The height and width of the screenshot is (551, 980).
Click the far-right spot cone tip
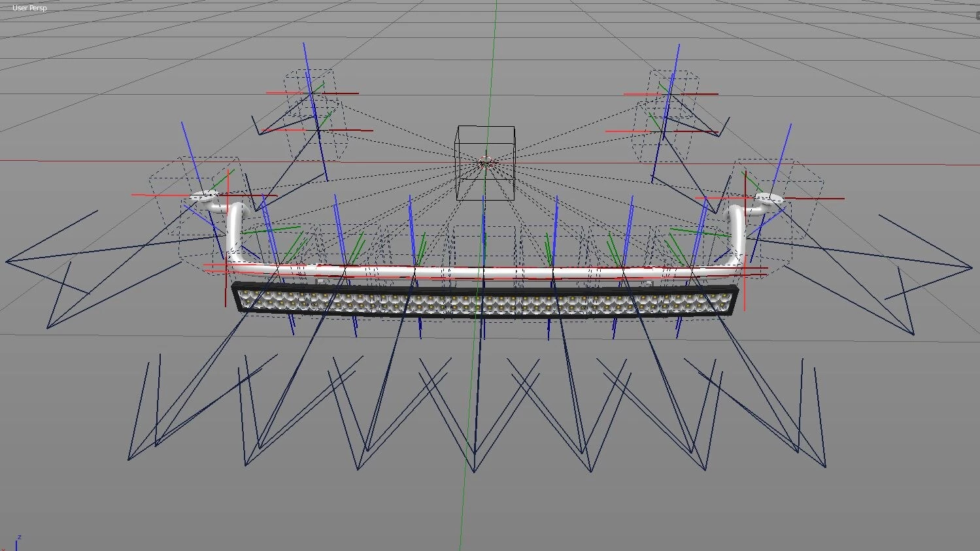click(x=972, y=267)
